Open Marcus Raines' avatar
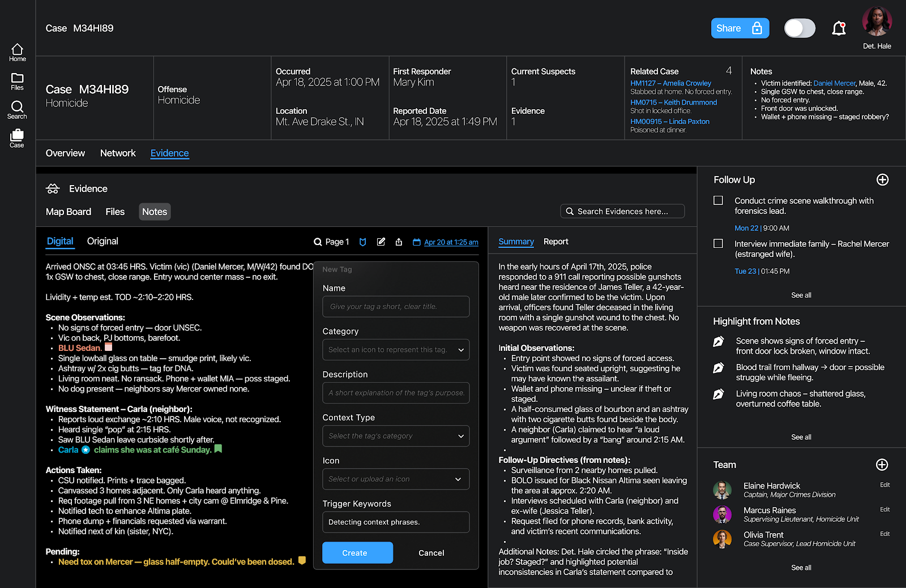The image size is (906, 588). click(x=722, y=514)
